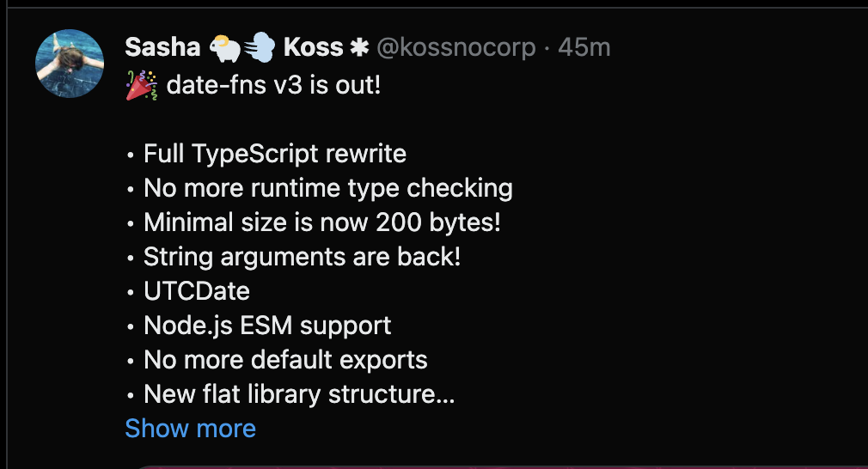Click the "Full TypeScript rewrite" line
Screen dimensions: 868x469
tap(275, 155)
